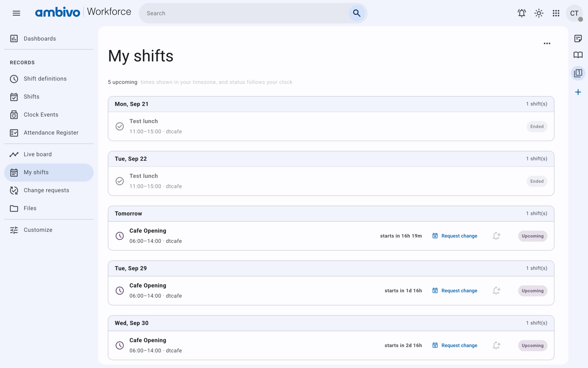The width and height of the screenshot is (588, 368).
Task: Click the check icon on Mon, Sep 21 shift
Action: click(120, 126)
